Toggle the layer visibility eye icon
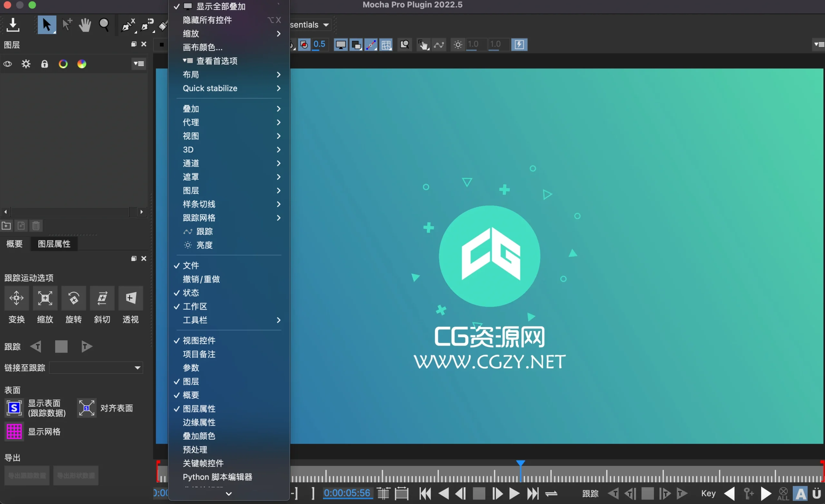This screenshot has width=825, height=504. coord(8,63)
